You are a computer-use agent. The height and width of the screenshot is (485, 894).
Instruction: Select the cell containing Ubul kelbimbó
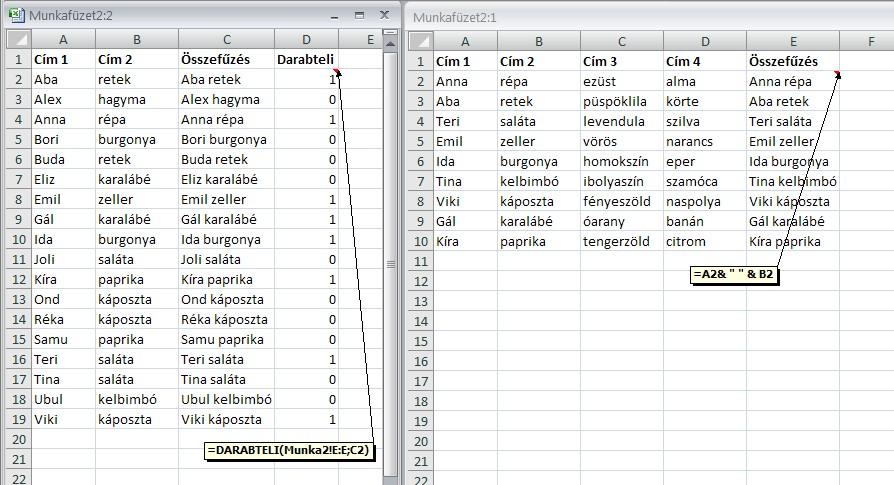(226, 400)
